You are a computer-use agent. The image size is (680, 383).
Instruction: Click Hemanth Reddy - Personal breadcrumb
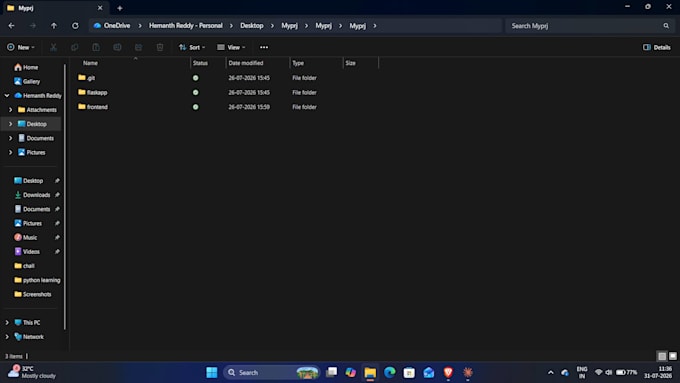click(x=186, y=26)
